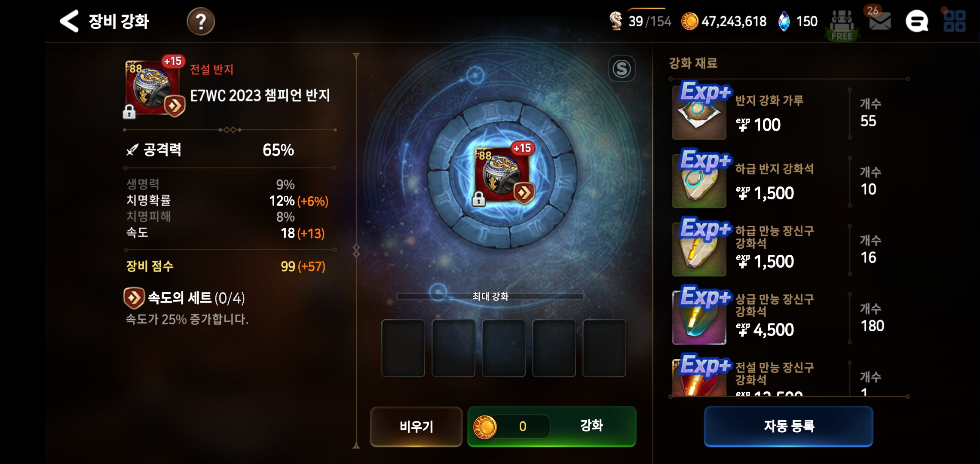Tap the first empty material slot
The image size is (980, 464).
point(403,348)
